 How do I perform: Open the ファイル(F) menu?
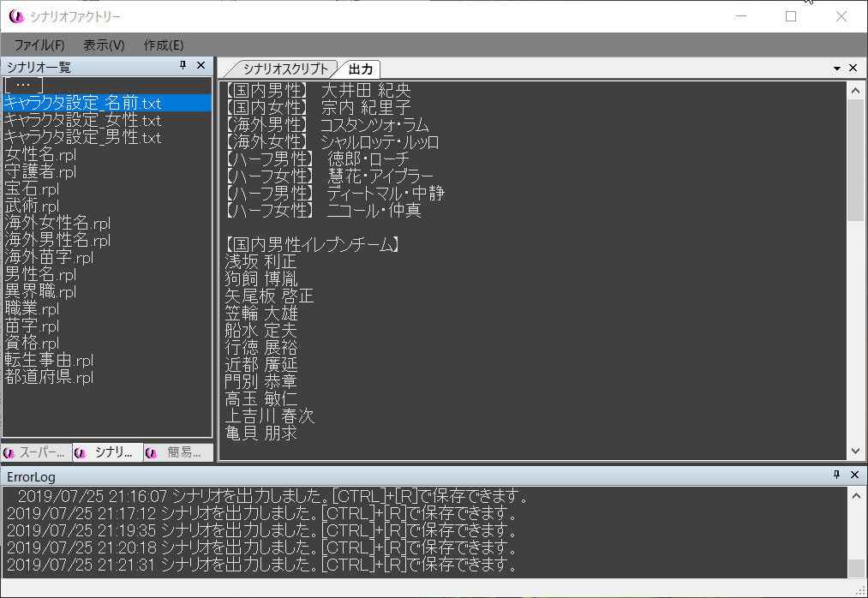tap(39, 45)
